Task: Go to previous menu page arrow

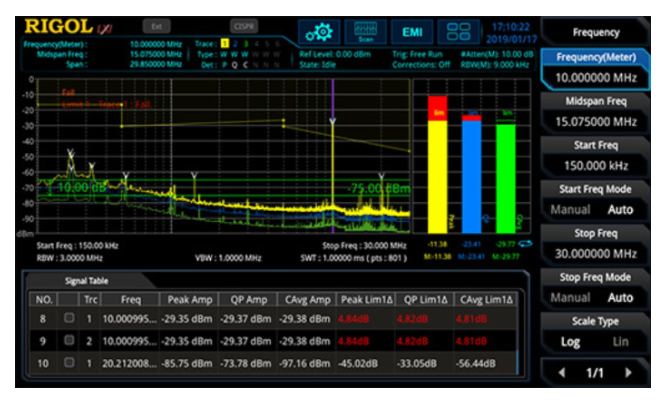Action: click(x=562, y=372)
